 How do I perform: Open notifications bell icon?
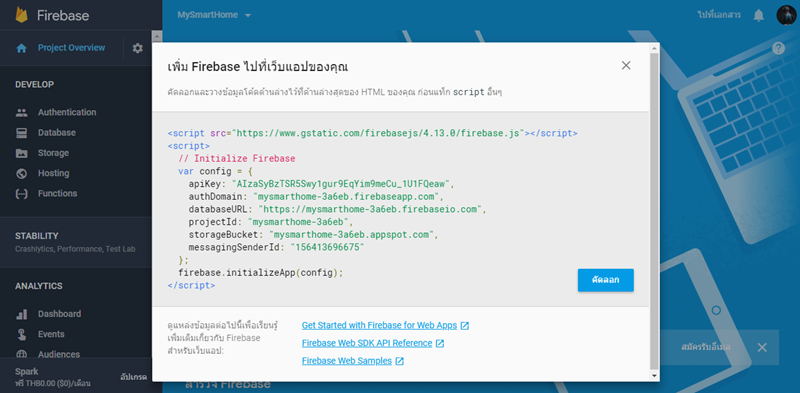759,15
